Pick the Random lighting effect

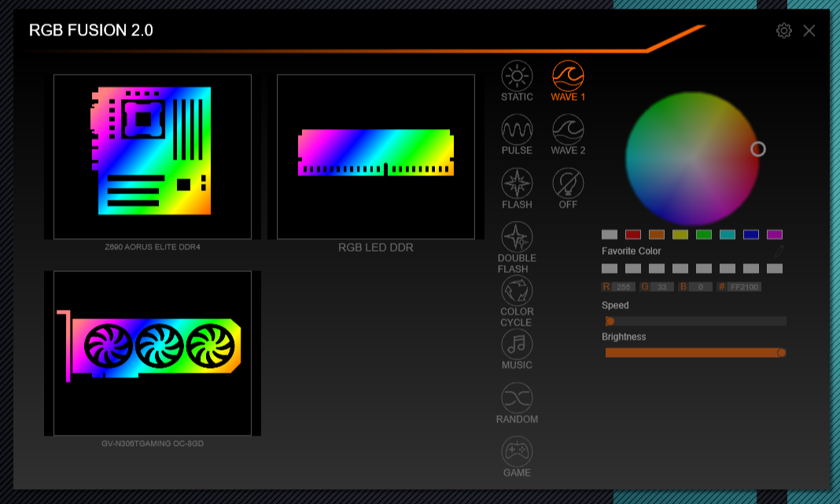517,403
